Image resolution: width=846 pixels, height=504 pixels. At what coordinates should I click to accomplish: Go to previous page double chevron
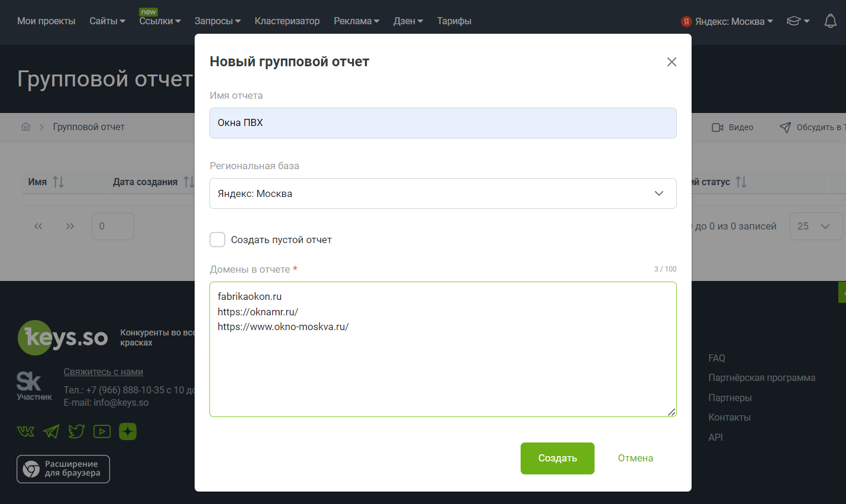click(x=38, y=226)
